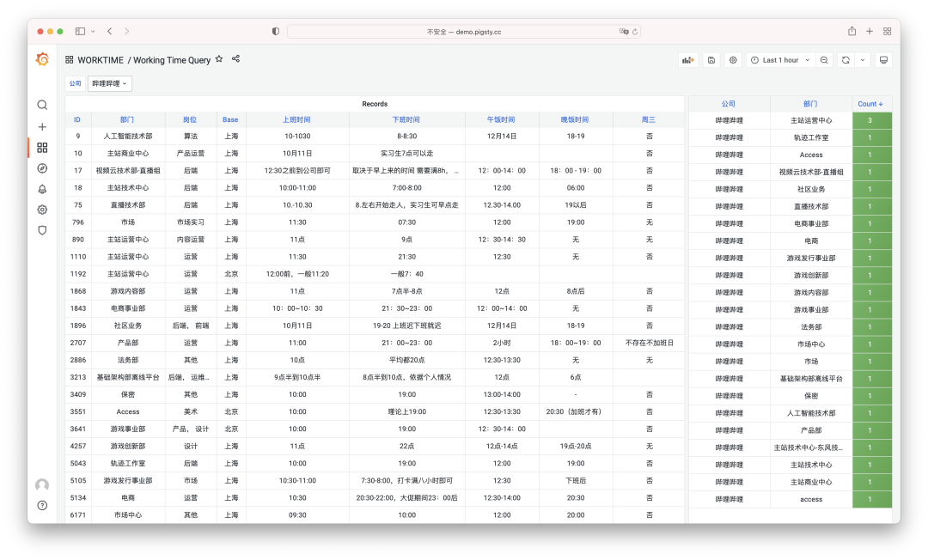
Task: Open Server Admin shield in the sidebar
Action: [x=42, y=230]
